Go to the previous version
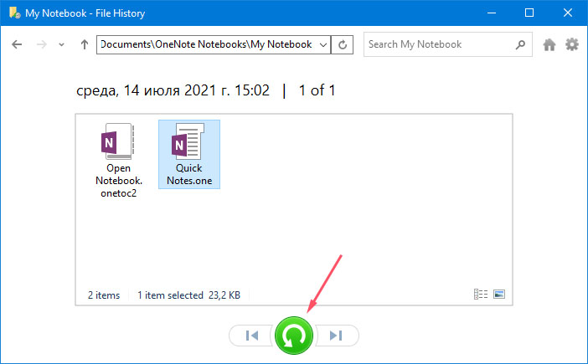This screenshot has height=364, width=588. click(x=251, y=336)
